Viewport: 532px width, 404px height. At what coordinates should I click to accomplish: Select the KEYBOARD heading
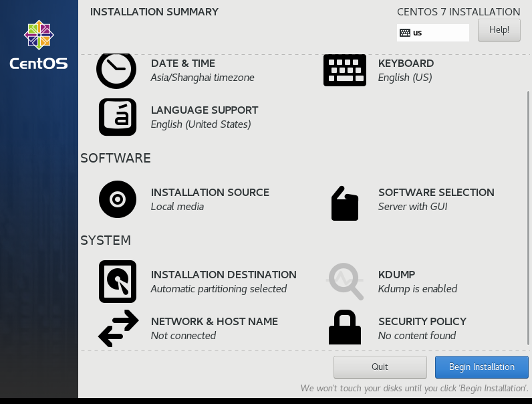pos(406,64)
